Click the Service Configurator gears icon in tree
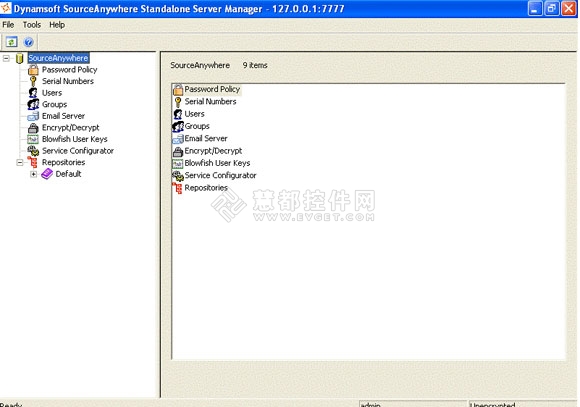 [x=33, y=151]
